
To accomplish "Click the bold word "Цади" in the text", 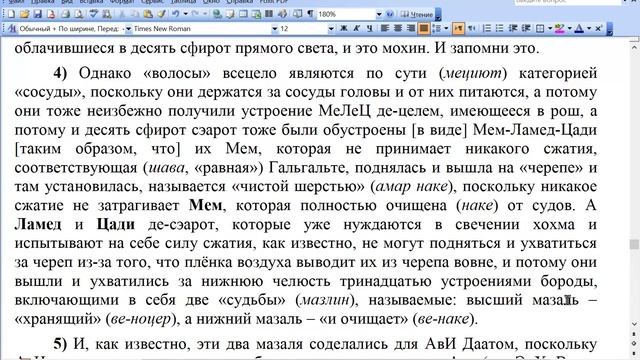I will 116,224.
